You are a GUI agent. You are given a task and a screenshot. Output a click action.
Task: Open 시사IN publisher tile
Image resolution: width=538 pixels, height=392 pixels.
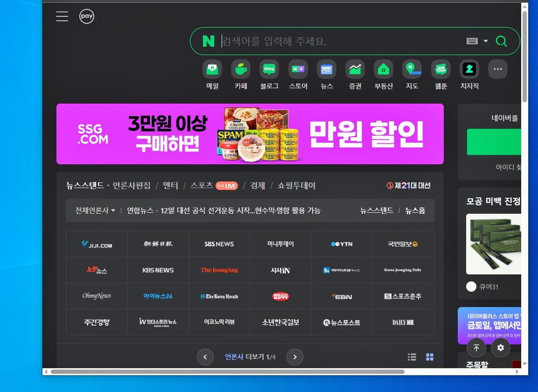pyautogui.click(x=281, y=270)
